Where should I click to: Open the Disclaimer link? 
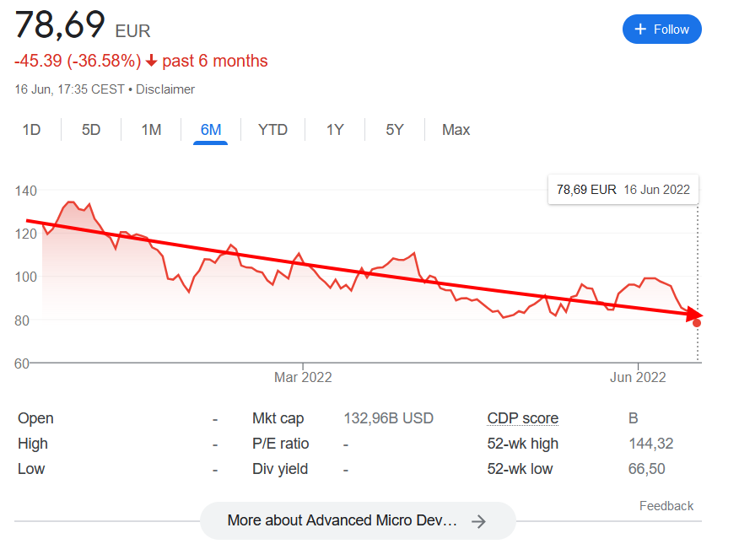(x=165, y=89)
